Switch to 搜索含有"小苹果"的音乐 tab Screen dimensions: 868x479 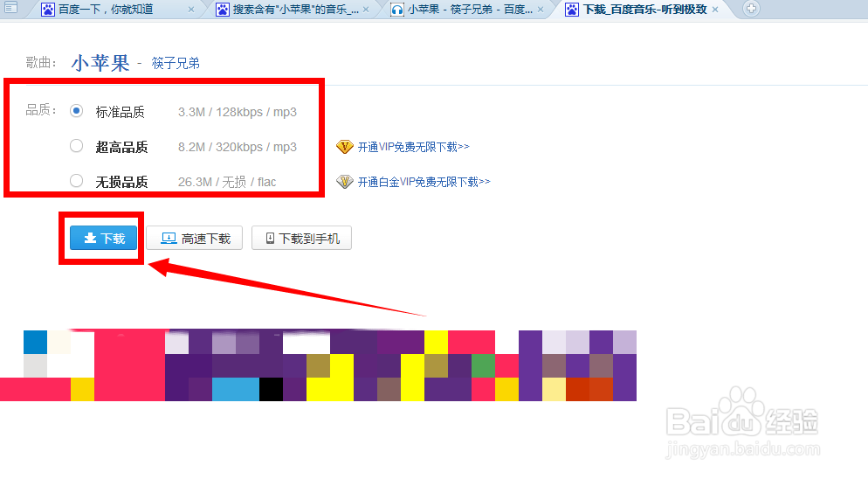point(296,10)
